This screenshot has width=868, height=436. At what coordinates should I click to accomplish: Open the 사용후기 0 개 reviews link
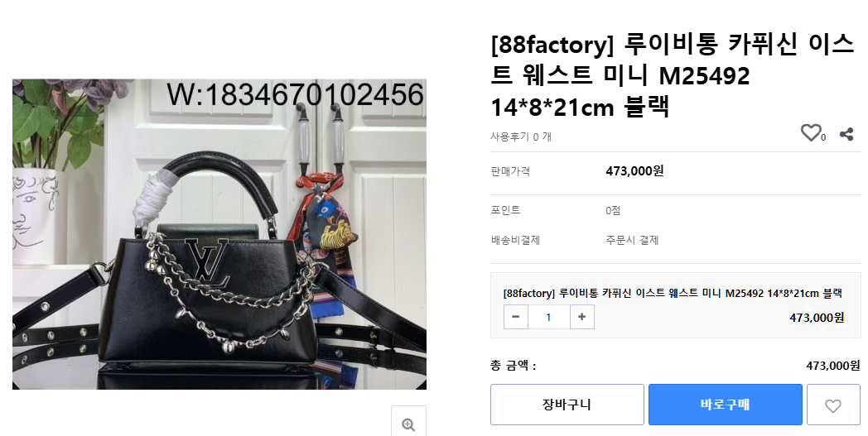tap(520, 137)
